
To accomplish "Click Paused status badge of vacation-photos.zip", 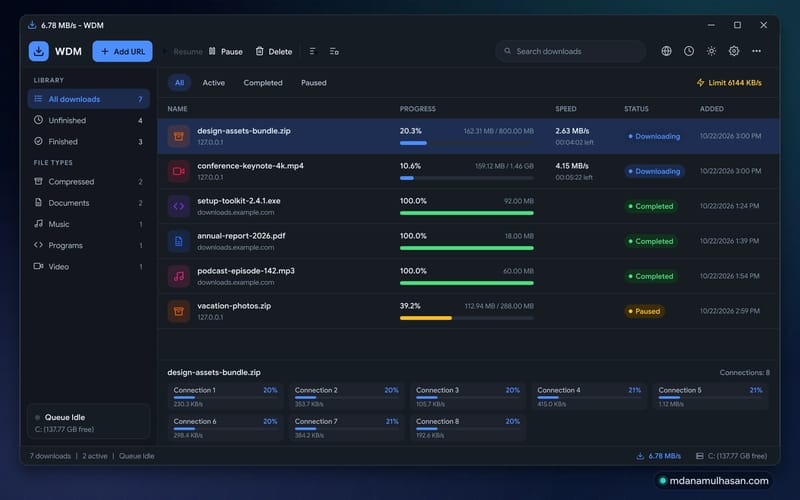I will coord(644,311).
